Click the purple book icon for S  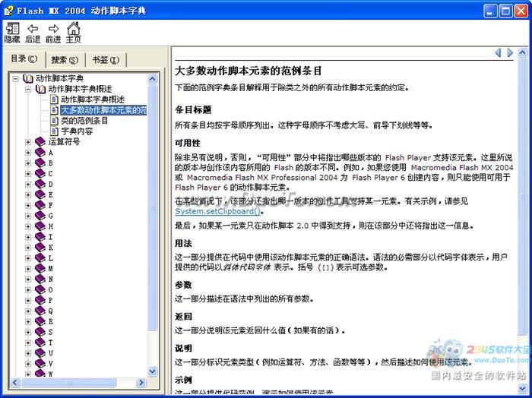[x=40, y=332]
